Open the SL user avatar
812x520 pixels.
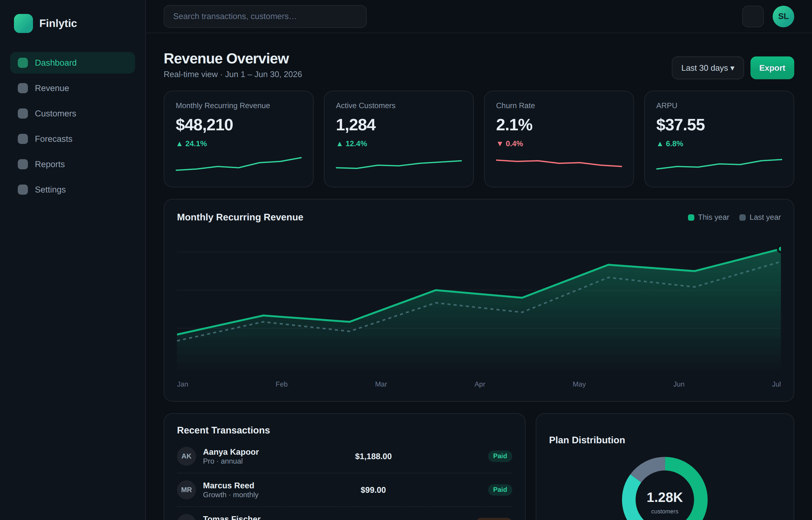pos(783,16)
